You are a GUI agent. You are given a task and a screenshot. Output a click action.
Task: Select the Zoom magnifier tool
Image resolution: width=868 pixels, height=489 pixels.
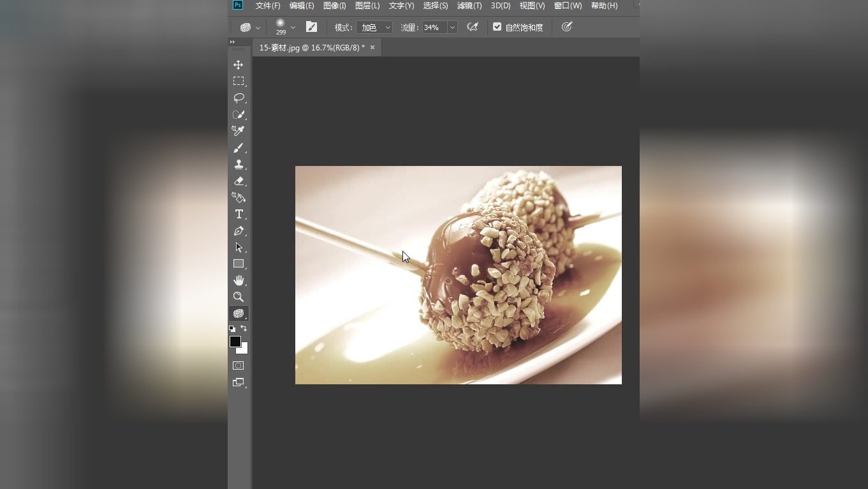239,297
